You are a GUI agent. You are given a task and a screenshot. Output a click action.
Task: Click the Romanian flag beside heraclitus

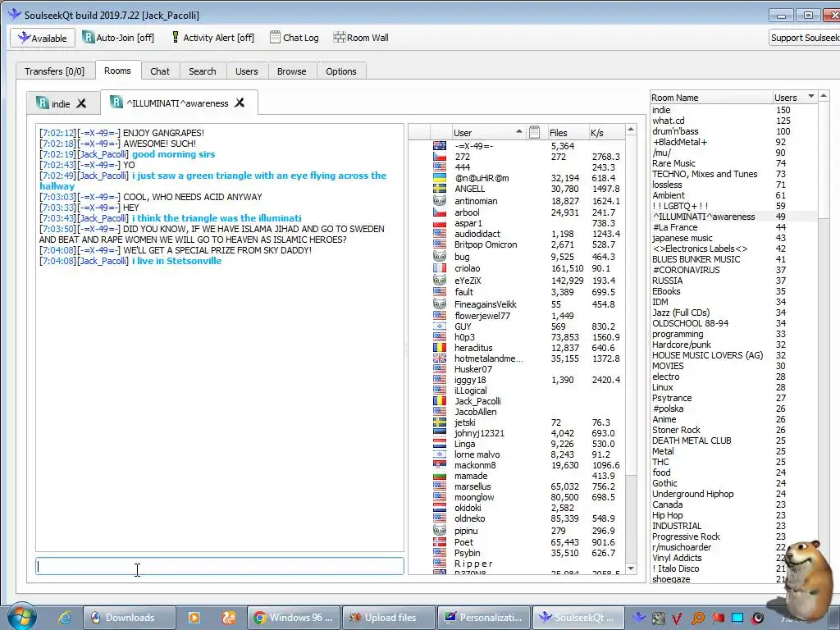[440, 348]
